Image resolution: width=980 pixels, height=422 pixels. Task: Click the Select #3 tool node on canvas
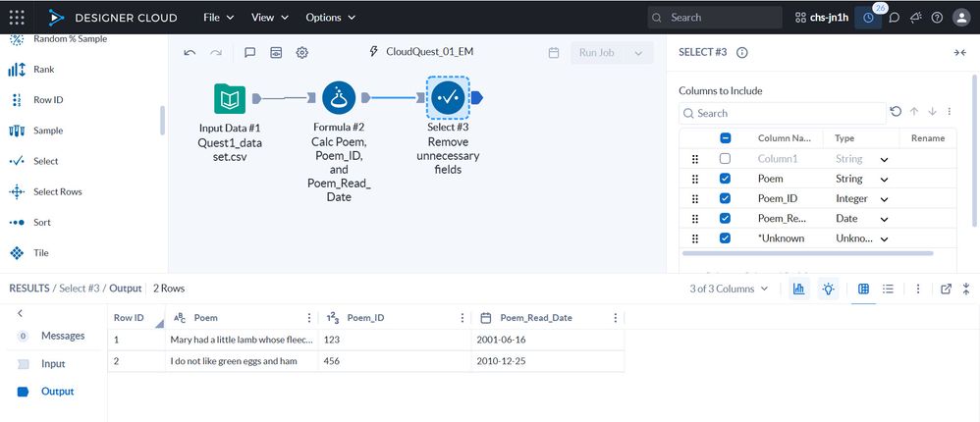pyautogui.click(x=449, y=97)
